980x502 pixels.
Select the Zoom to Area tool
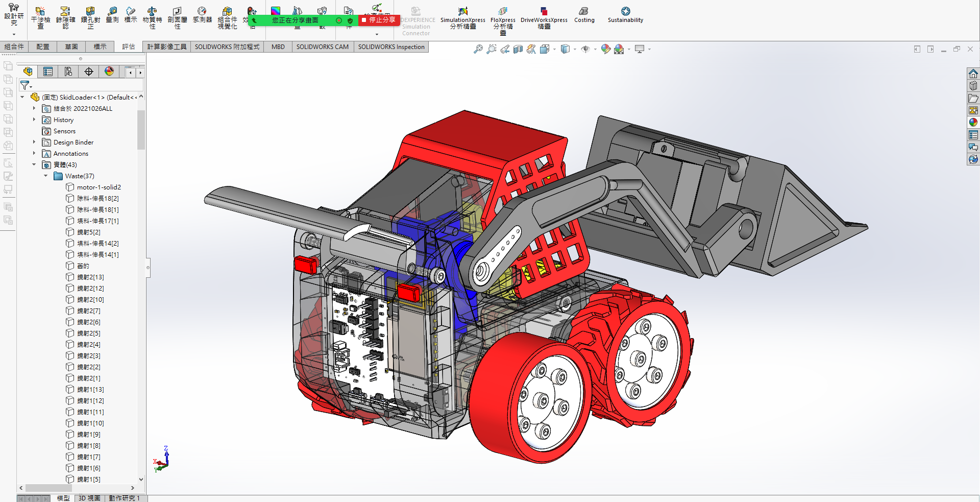492,49
